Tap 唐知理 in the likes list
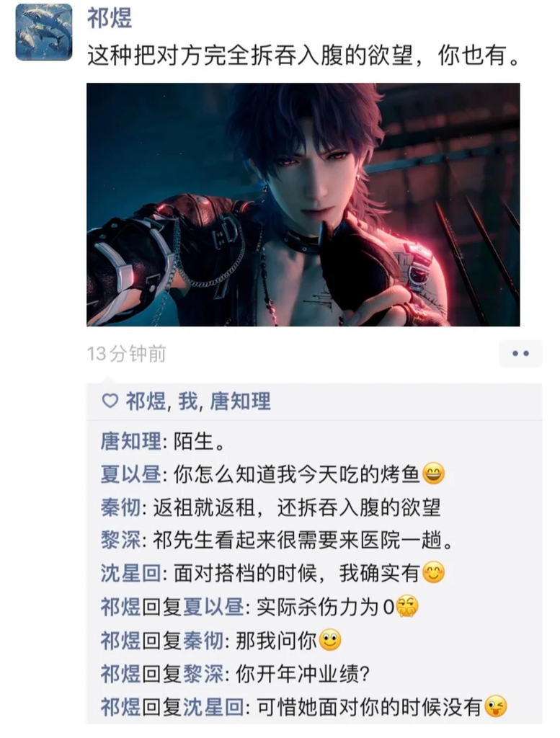This screenshot has height=738, width=560. click(240, 401)
